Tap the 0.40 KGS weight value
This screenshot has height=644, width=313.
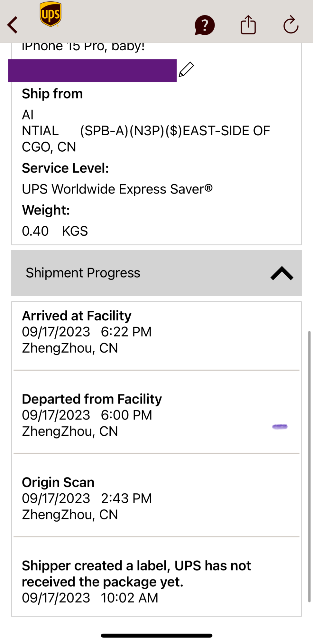pos(55,231)
